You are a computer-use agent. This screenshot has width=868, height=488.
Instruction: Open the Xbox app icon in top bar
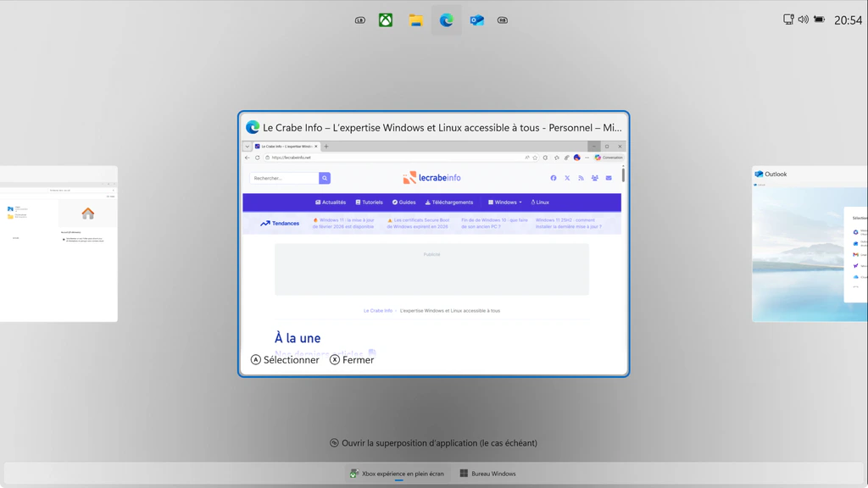pyautogui.click(x=386, y=20)
